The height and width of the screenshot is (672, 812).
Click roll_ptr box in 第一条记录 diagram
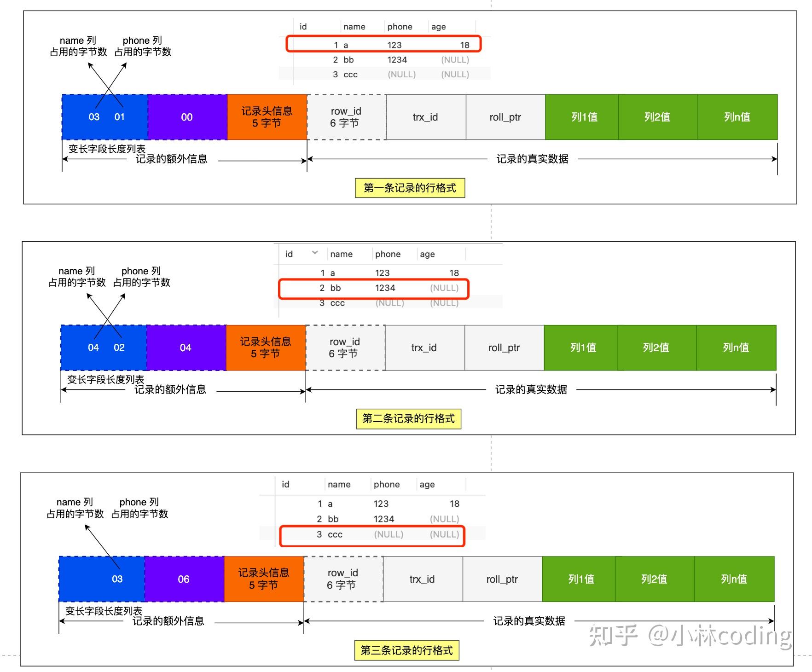[505, 117]
